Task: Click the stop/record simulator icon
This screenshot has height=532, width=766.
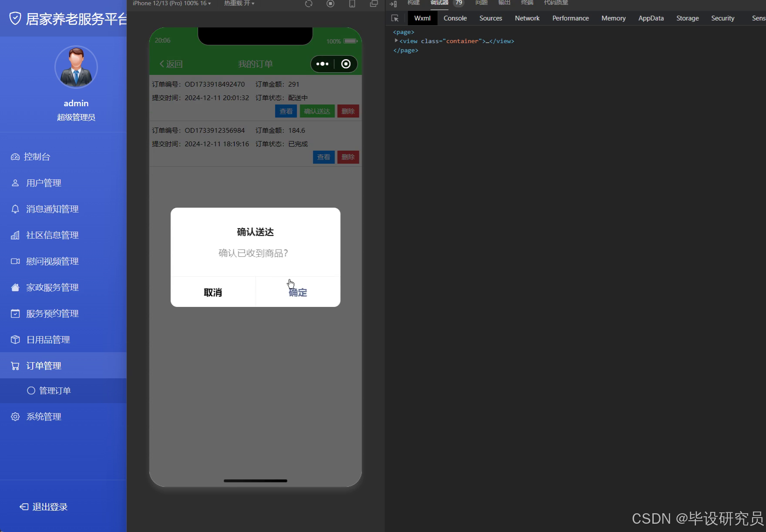Action: coord(330,3)
